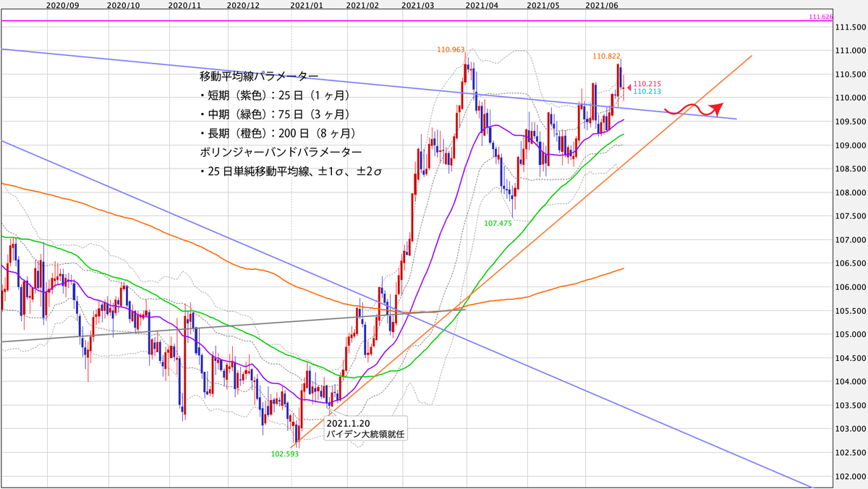The image size is (868, 489).
Task: Click the 111.000 price axis label
Action: [x=851, y=51]
